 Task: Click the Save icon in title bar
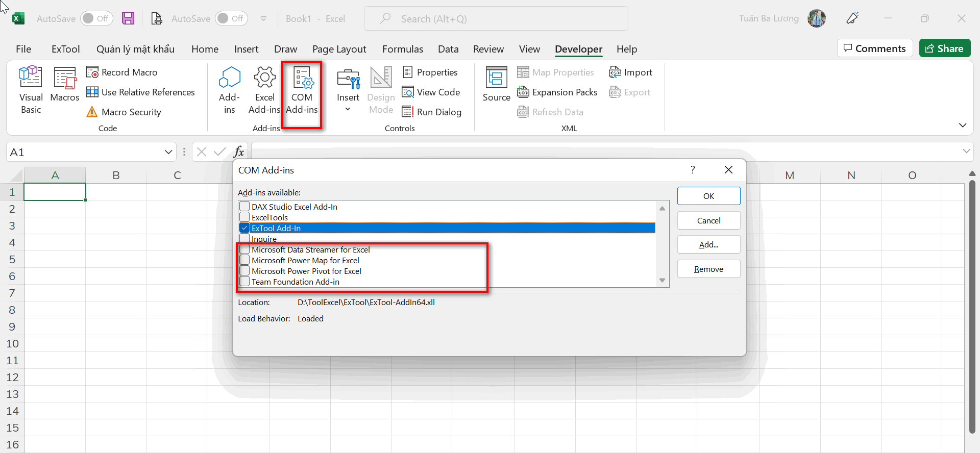(x=128, y=19)
